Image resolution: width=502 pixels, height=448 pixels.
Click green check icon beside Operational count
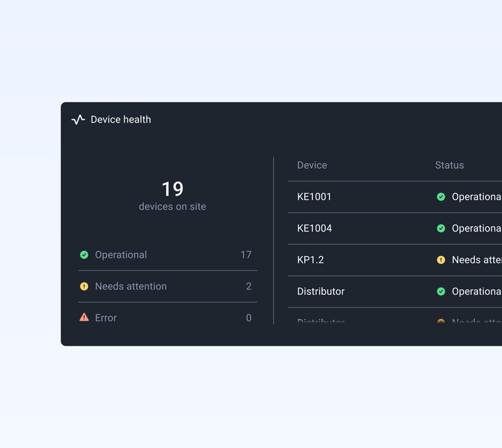(x=84, y=255)
